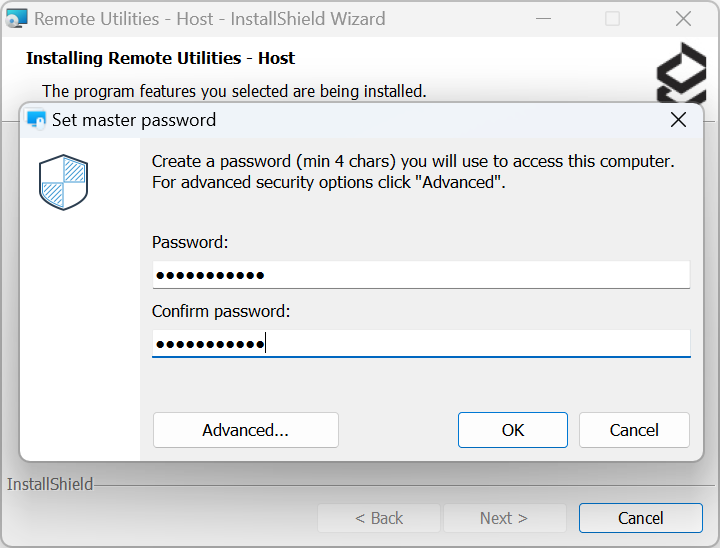Image resolution: width=720 pixels, height=548 pixels.
Task: Open the Advanced security options
Action: 245,430
